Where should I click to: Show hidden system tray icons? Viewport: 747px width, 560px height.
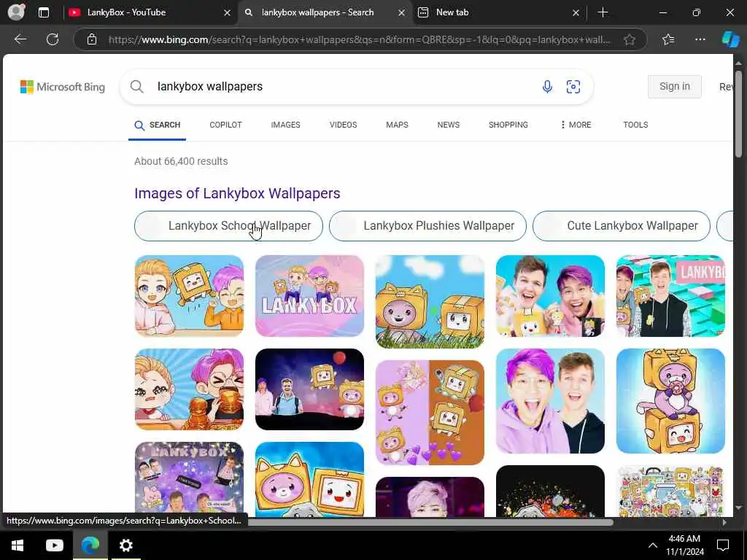[x=653, y=545]
